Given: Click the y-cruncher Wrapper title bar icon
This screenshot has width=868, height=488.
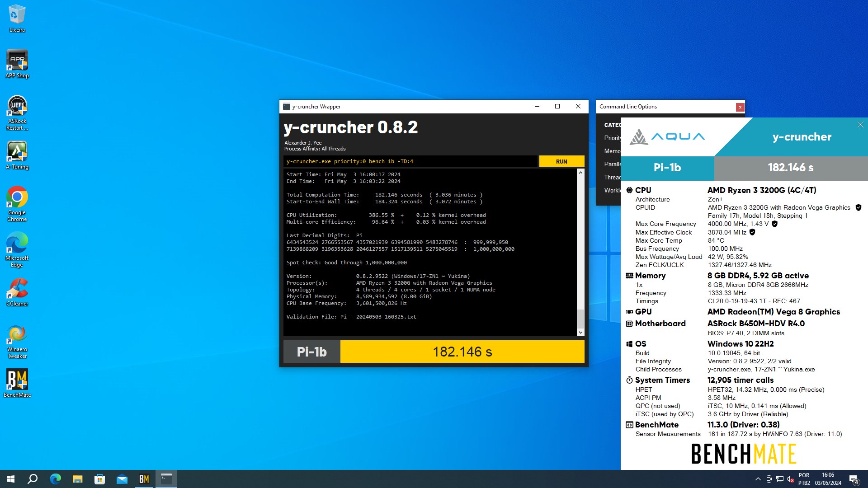Looking at the screenshot, I should click(x=287, y=107).
